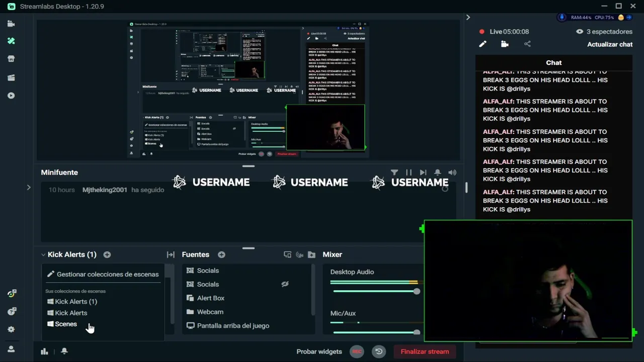Open the green Themes overlay icon in sidebar
644x362 pixels.
click(x=11, y=41)
